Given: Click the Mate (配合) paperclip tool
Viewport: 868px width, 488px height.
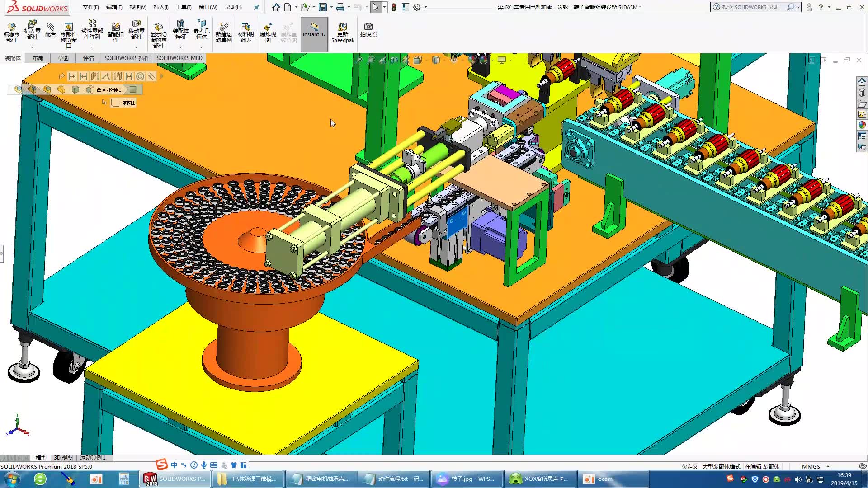Looking at the screenshot, I should click(x=51, y=30).
